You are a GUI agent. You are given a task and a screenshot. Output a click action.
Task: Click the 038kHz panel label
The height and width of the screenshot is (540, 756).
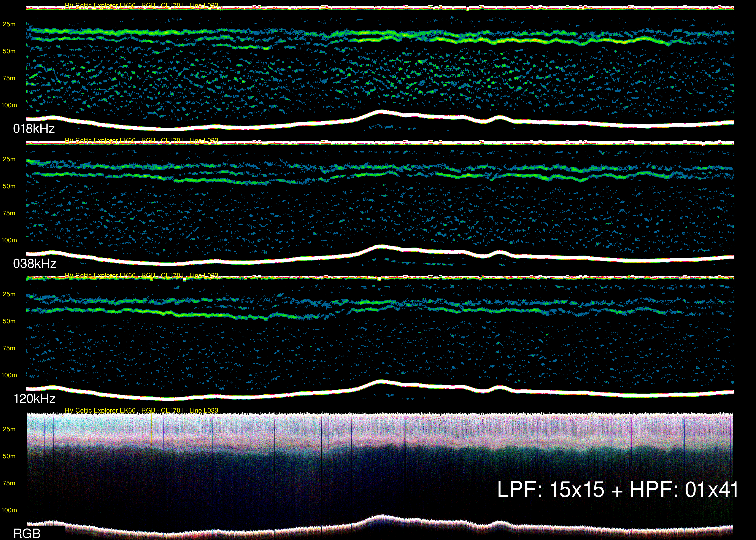click(x=35, y=264)
